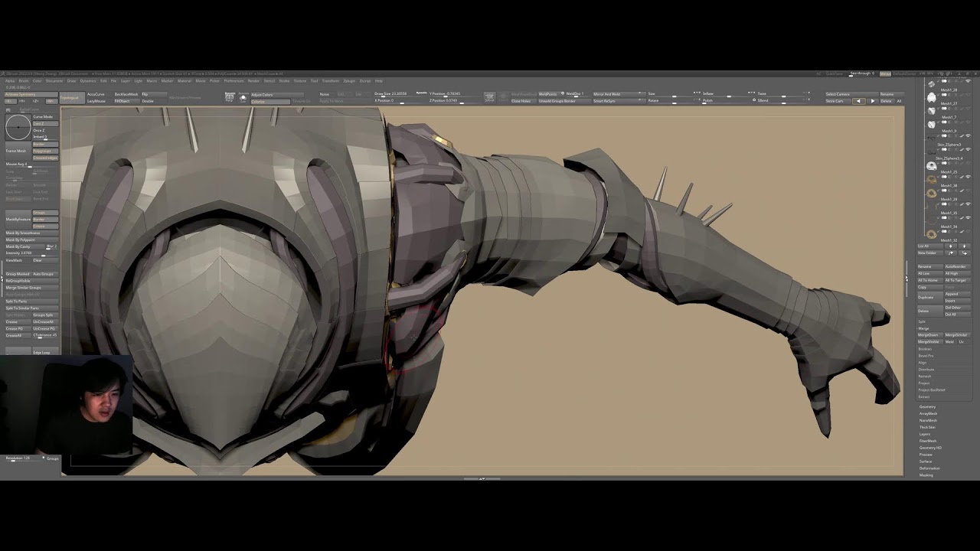Open the Brush menu
Image resolution: width=980 pixels, height=551 pixels.
point(24,81)
